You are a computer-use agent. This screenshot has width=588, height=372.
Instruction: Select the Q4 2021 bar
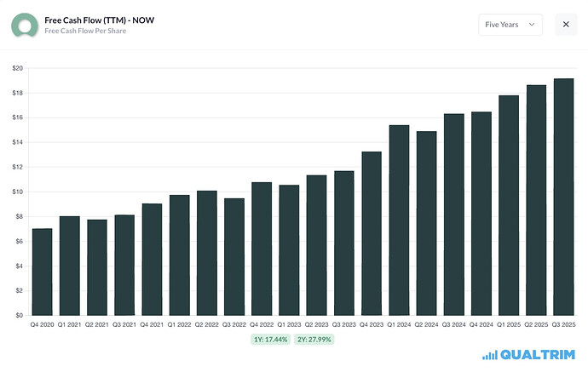pyautogui.click(x=152, y=260)
